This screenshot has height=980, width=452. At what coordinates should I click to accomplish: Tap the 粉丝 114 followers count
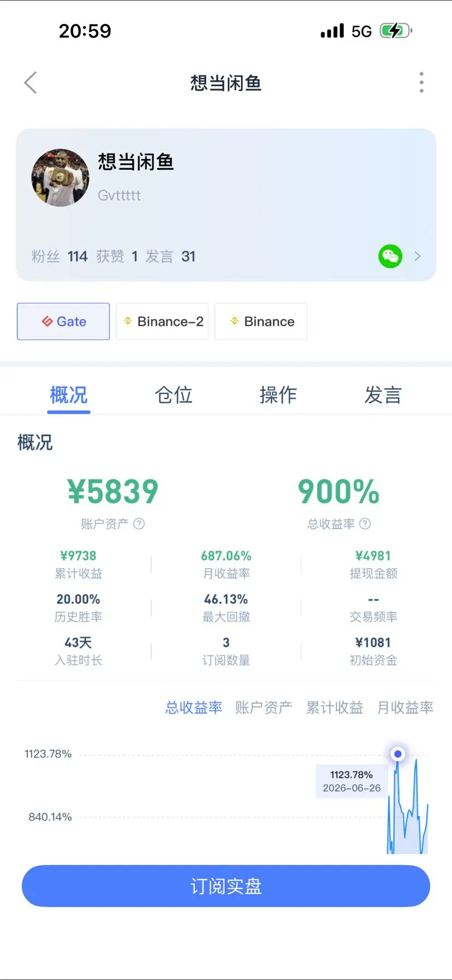pyautogui.click(x=60, y=257)
